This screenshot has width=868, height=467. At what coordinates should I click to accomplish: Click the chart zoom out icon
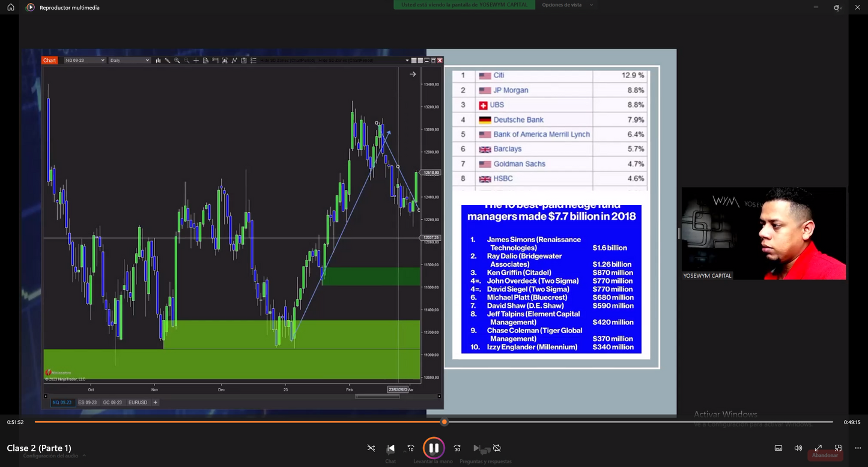187,60
